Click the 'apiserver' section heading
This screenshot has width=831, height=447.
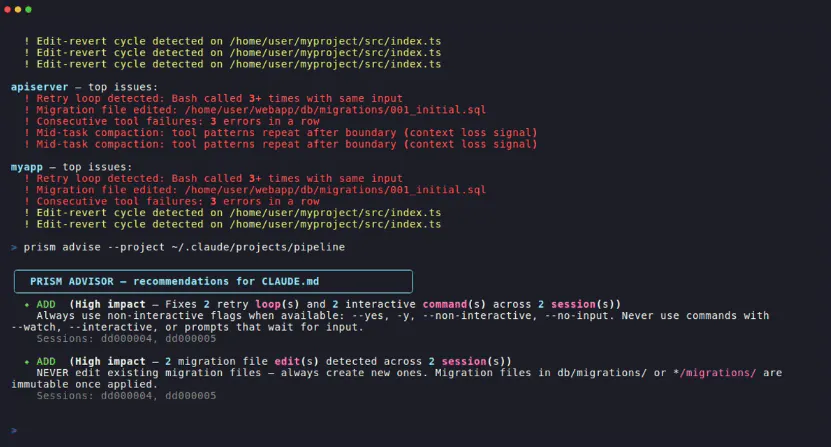pyautogui.click(x=40, y=87)
